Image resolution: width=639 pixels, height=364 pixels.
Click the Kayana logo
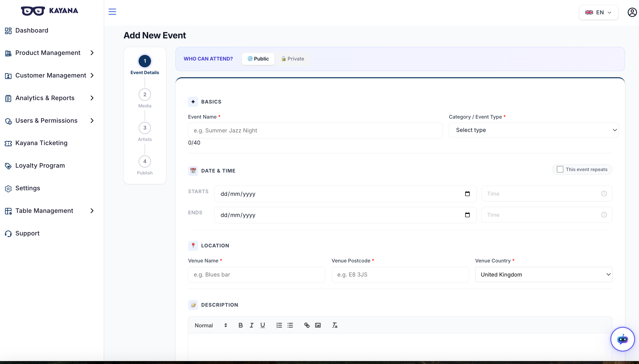50,11
